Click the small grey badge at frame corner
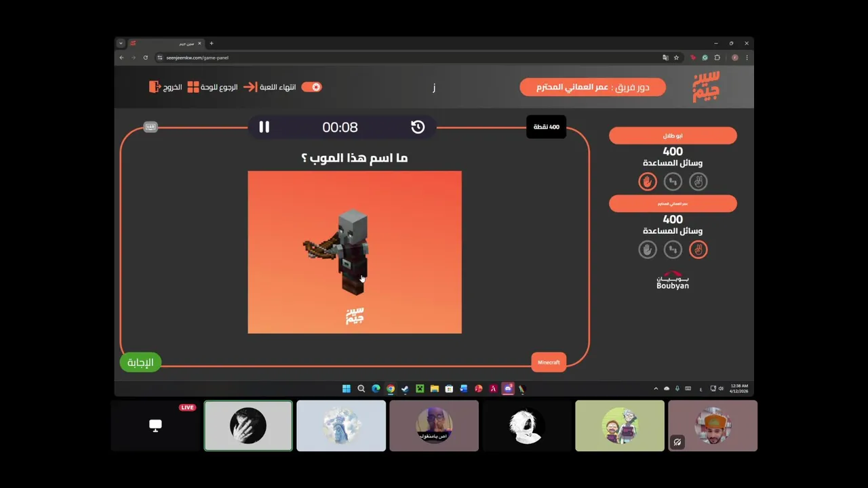868x488 pixels. coord(151,127)
